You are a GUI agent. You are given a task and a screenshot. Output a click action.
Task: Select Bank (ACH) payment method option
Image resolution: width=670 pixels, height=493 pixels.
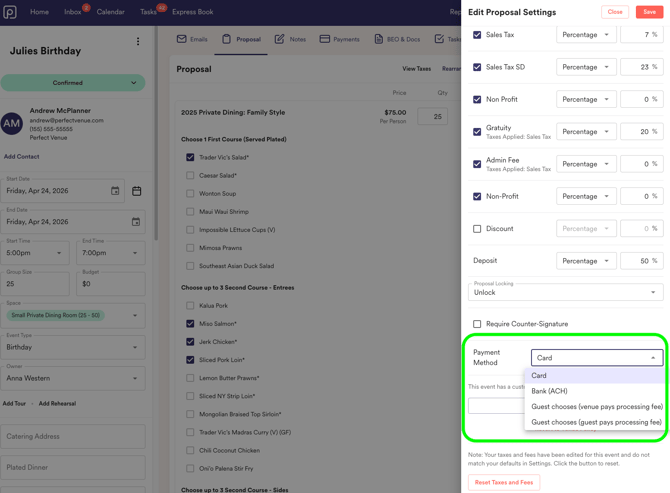(549, 391)
